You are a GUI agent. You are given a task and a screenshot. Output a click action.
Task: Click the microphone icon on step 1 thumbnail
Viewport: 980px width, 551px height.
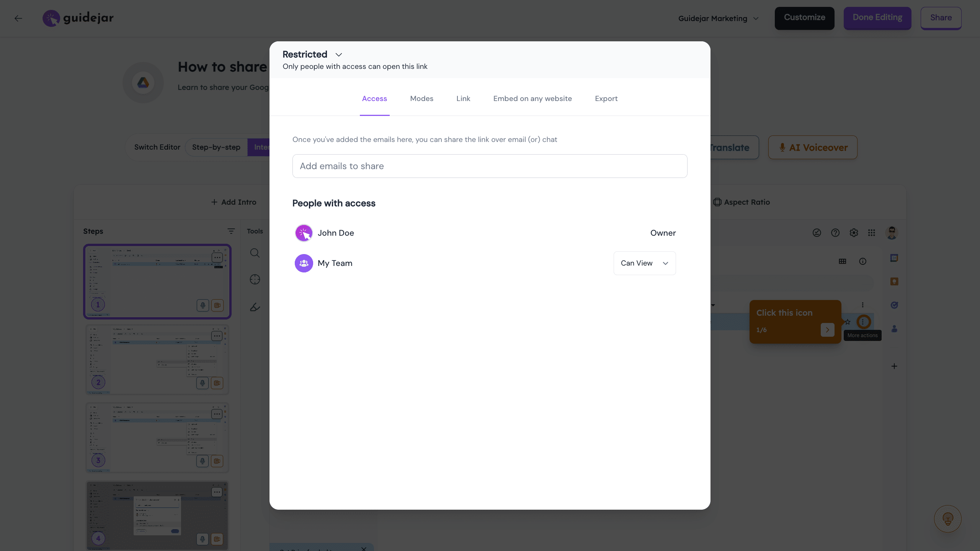(x=203, y=305)
